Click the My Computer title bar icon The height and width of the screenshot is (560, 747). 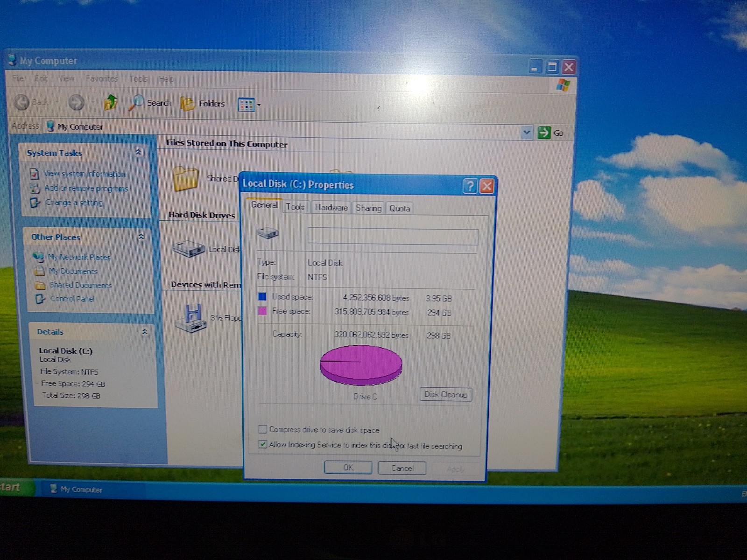(x=12, y=59)
